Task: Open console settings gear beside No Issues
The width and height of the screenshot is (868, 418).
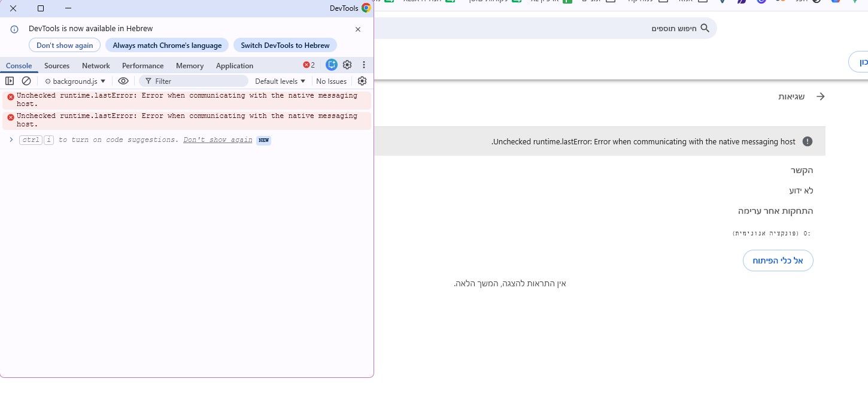Action: [x=362, y=81]
